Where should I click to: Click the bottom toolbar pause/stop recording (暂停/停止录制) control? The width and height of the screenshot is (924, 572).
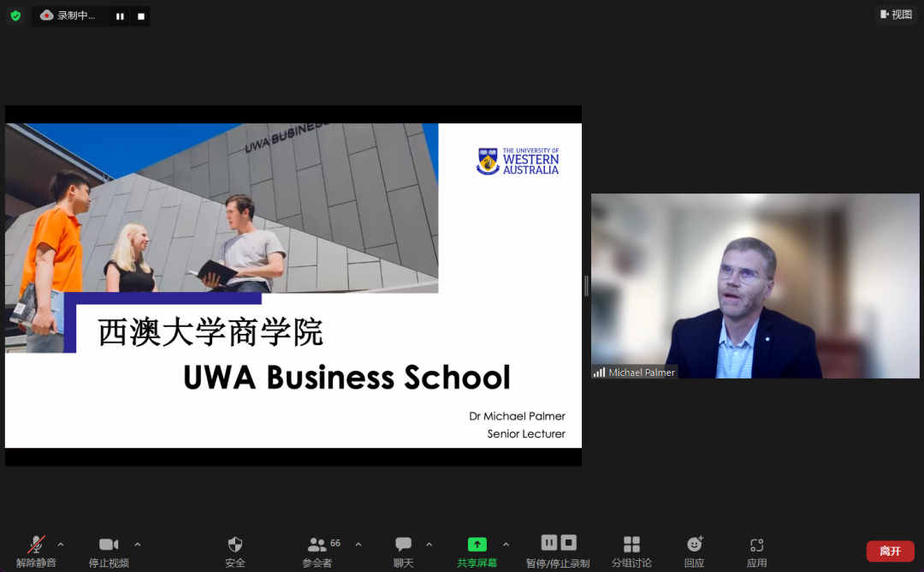coord(559,551)
